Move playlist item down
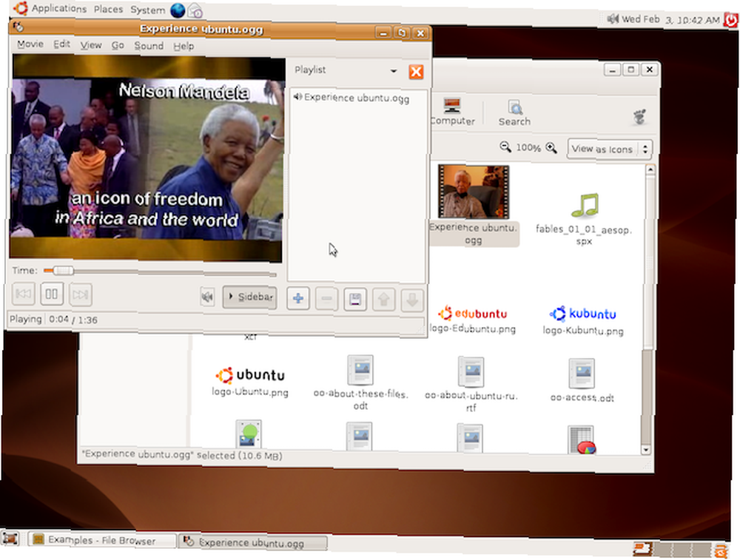740x560 pixels. pyautogui.click(x=412, y=300)
